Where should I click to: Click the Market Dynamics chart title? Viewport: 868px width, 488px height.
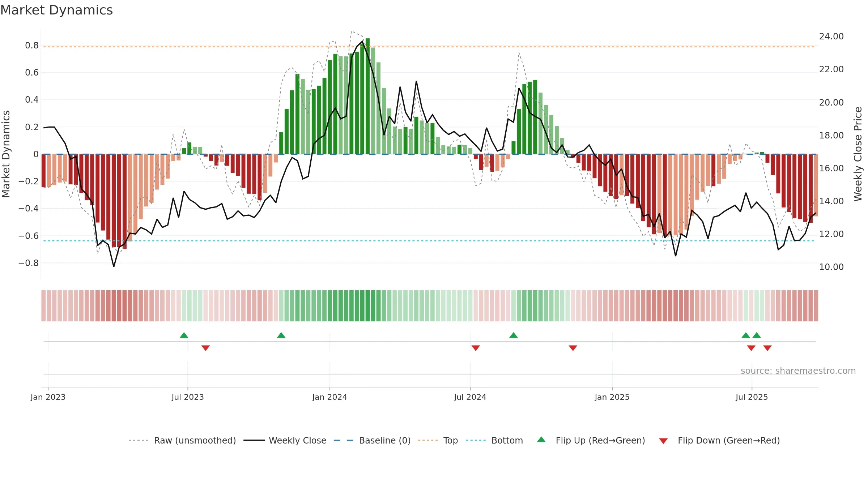[x=56, y=10]
